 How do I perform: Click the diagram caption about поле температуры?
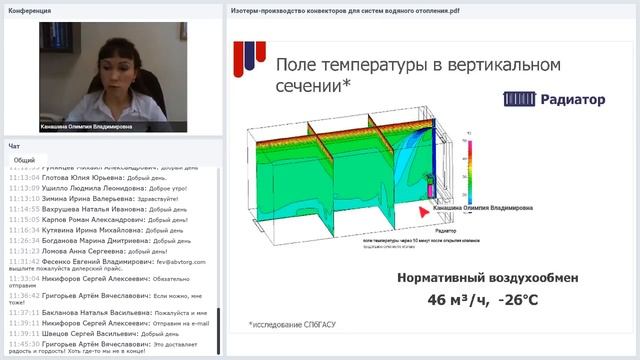(x=421, y=241)
